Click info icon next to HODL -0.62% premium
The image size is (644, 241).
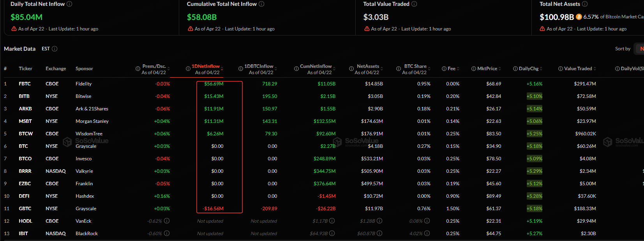pyautogui.click(x=167, y=221)
